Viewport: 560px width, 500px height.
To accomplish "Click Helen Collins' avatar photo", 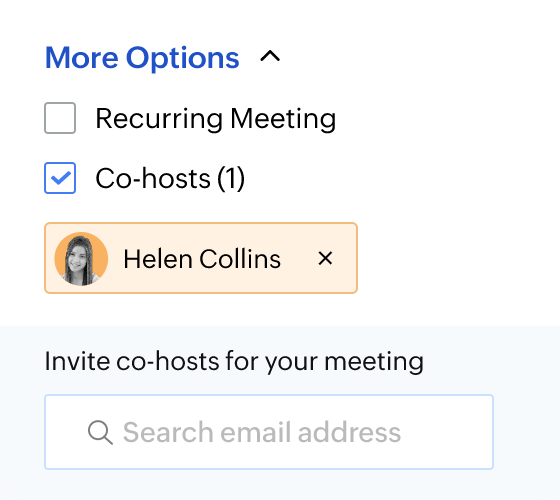I will tap(81, 259).
